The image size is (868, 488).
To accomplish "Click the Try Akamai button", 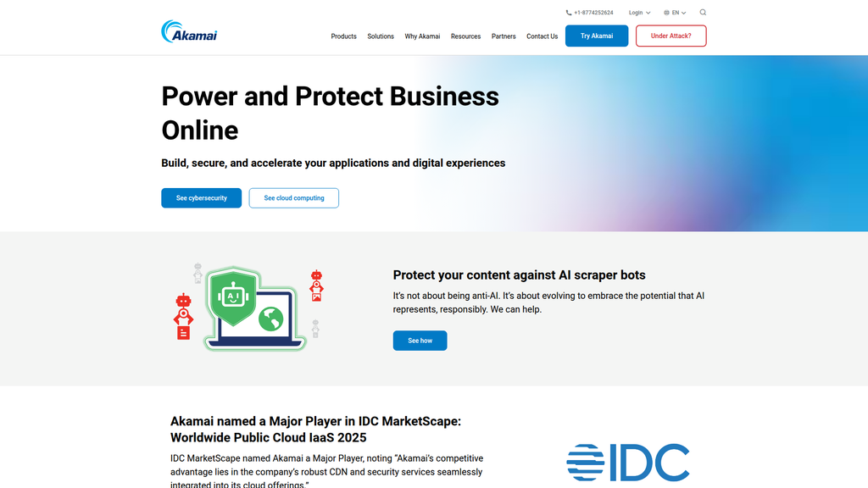I will 597,36.
